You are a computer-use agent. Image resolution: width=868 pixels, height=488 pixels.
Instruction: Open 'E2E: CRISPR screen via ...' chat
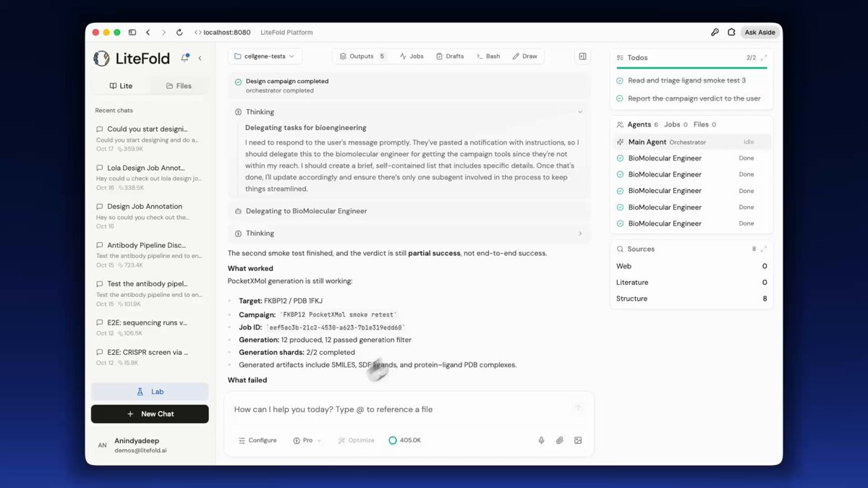click(x=150, y=357)
